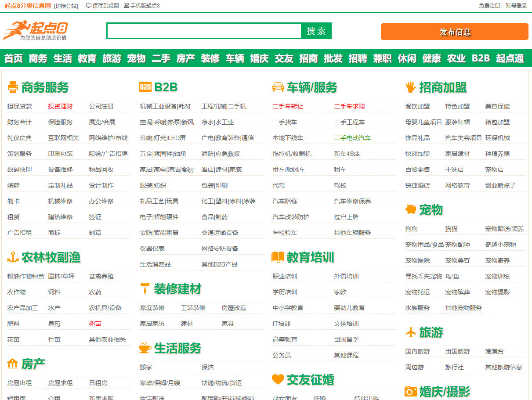Click the piggy icon beside 宠物
This screenshot has height=400, width=532.
tap(410, 209)
